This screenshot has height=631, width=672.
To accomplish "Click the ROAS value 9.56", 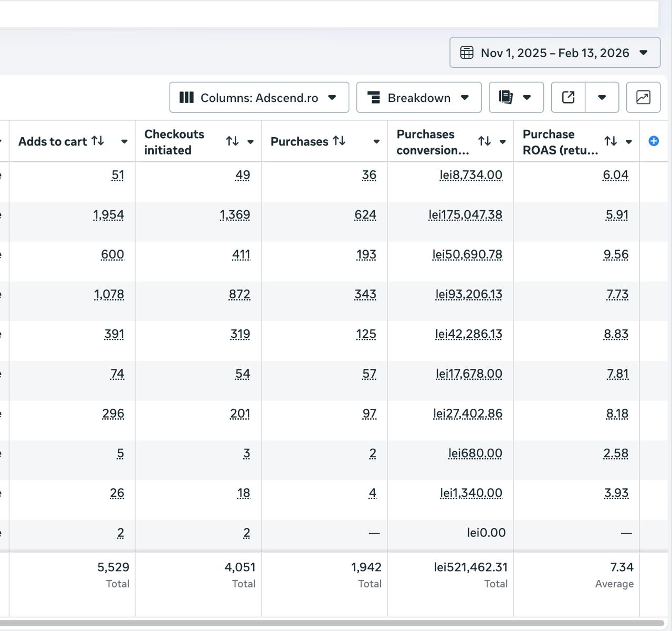I will [616, 255].
